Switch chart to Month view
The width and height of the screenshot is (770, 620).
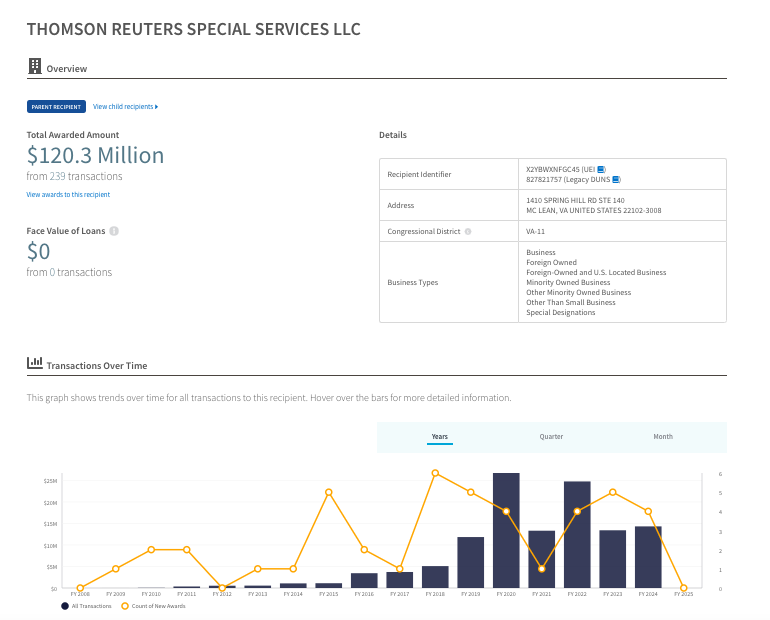(663, 437)
